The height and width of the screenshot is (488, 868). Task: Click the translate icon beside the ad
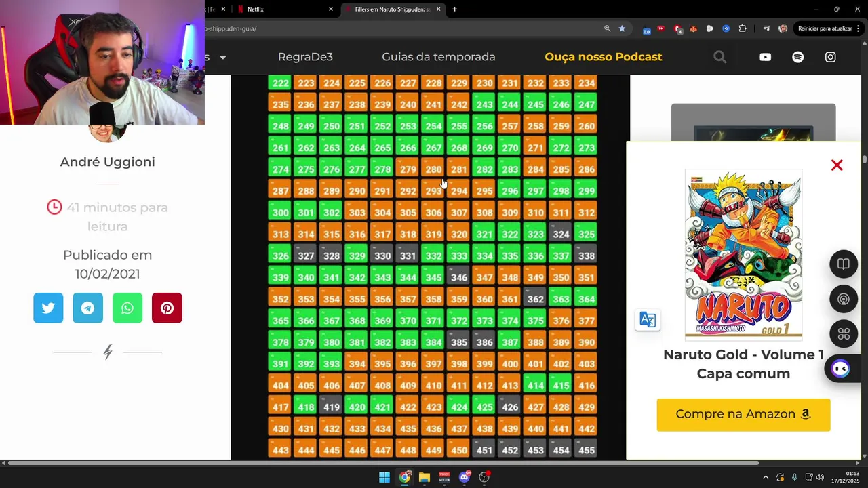(648, 320)
